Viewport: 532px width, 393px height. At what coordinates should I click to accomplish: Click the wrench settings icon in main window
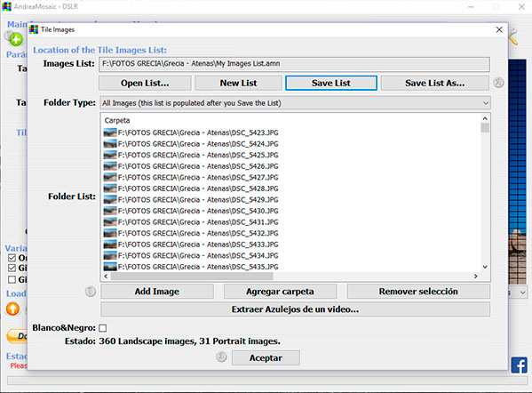coord(513,36)
